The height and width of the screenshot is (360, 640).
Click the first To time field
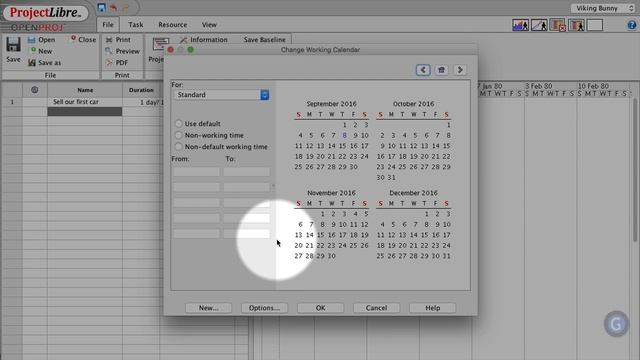(247, 172)
